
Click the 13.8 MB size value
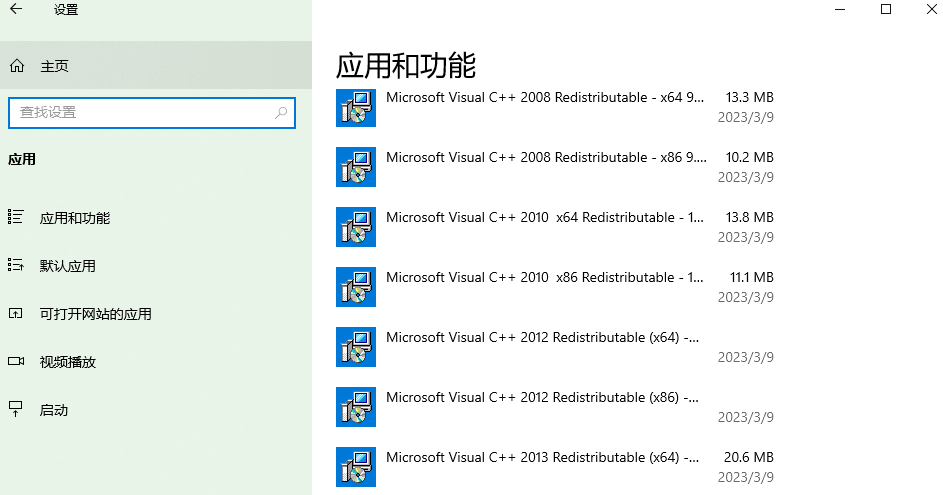pyautogui.click(x=749, y=218)
